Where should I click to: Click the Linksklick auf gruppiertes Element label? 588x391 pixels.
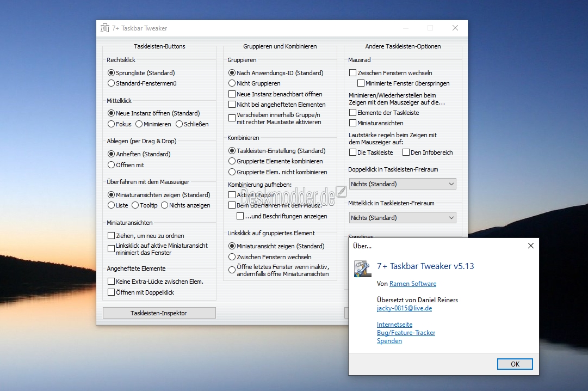click(271, 233)
